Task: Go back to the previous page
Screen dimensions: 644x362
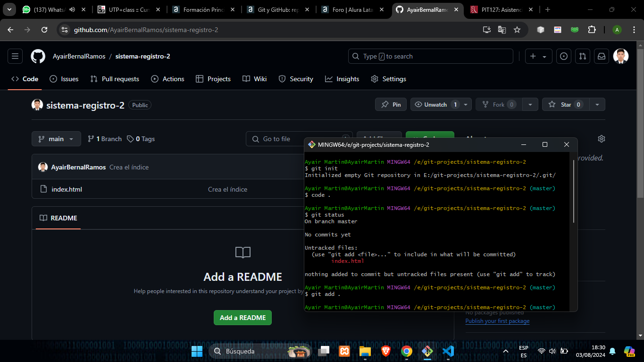Action: [10, 30]
